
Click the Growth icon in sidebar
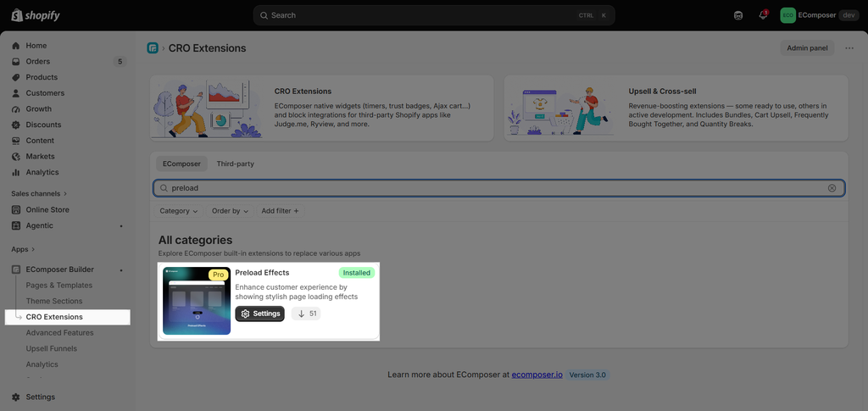point(16,109)
